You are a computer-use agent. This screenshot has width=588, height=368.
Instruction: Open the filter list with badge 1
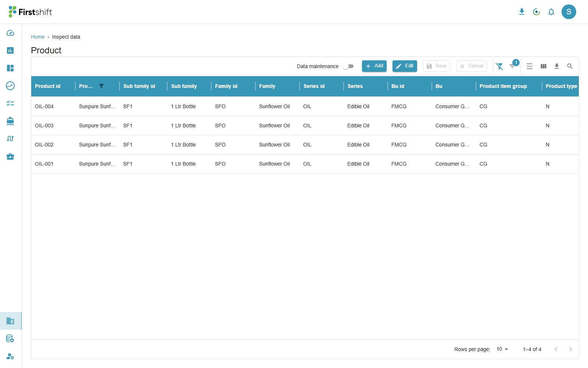pyautogui.click(x=513, y=66)
